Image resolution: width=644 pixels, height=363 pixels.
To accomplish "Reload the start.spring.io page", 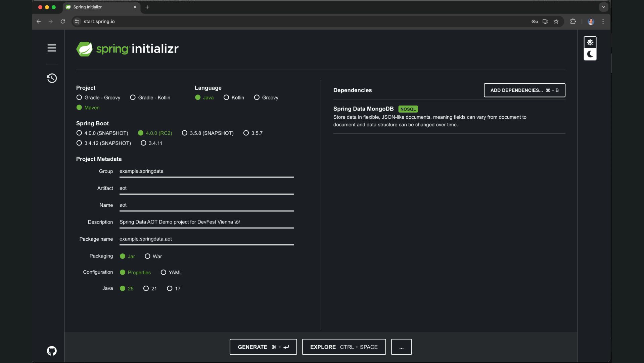I will coord(62,22).
